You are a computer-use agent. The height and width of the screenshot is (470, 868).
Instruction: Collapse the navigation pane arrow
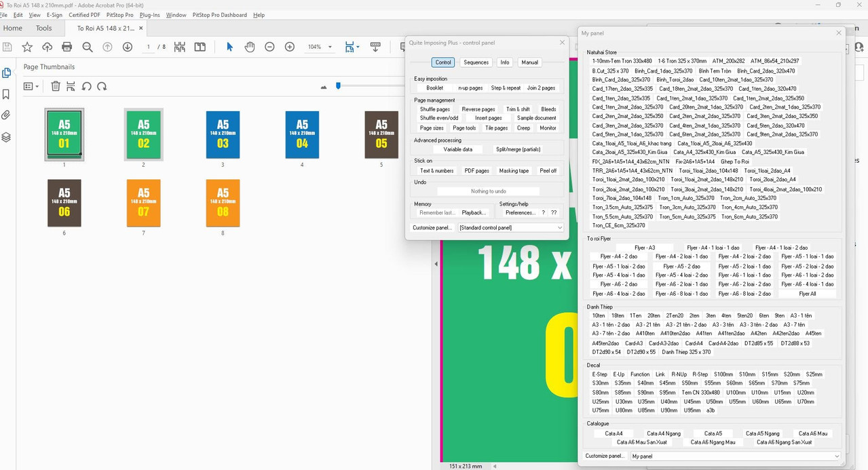coord(436,264)
